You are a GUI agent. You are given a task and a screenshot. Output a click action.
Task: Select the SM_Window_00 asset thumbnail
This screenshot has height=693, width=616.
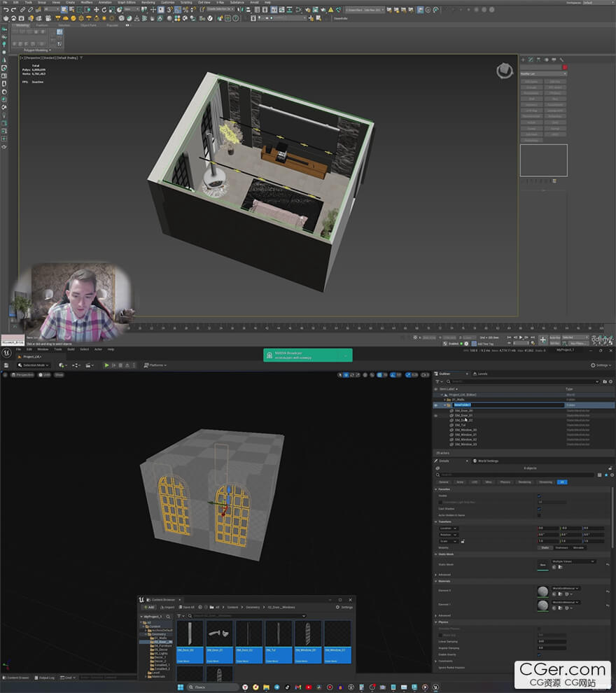coord(308,642)
